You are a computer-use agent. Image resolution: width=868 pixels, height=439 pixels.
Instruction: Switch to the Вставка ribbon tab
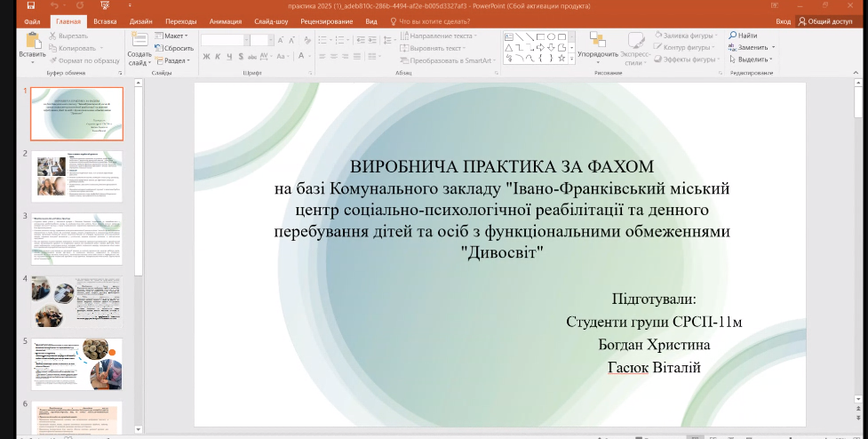pos(105,21)
